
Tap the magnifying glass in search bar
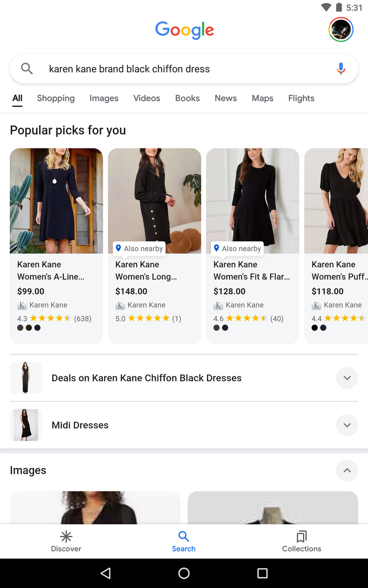coord(27,69)
